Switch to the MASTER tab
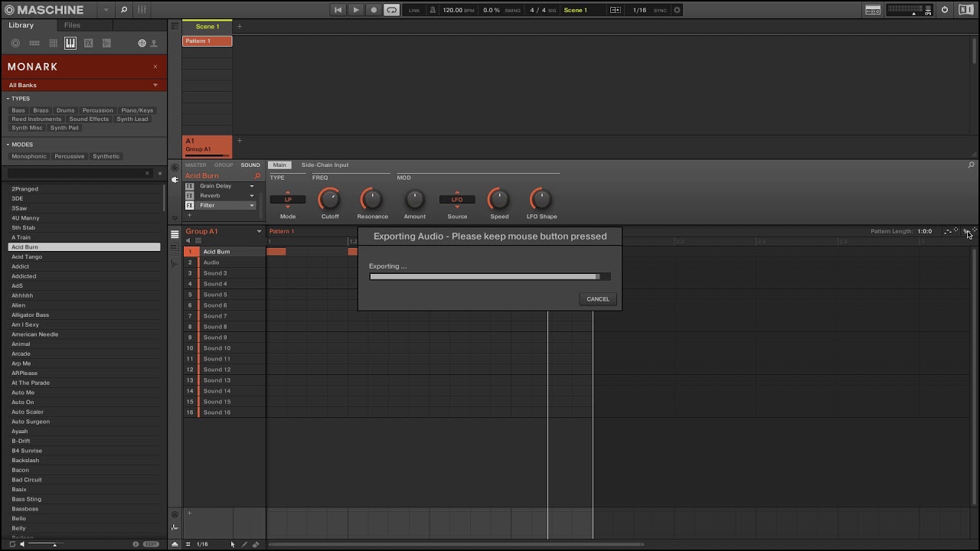The image size is (980, 551). [195, 165]
